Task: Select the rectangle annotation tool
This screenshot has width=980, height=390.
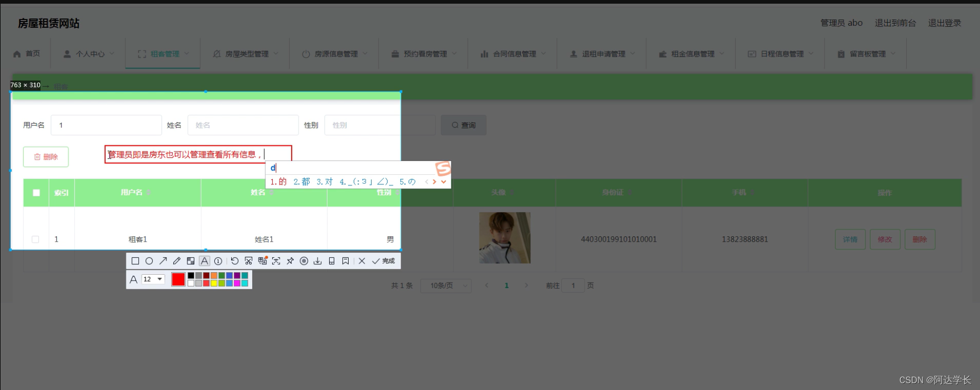Action: (135, 261)
